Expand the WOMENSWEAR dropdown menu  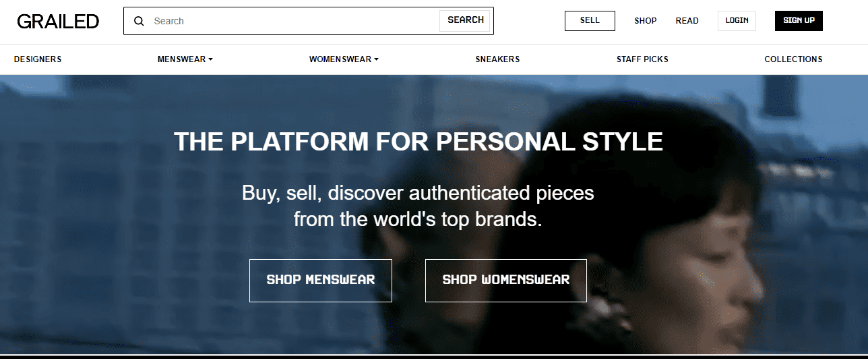click(x=344, y=59)
